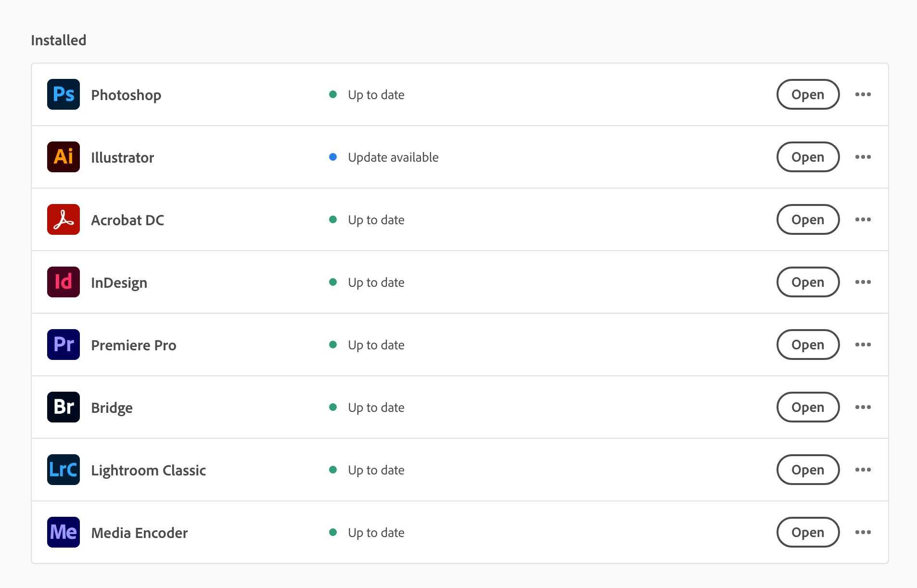
Task: Open more options for Premiere Pro
Action: point(863,345)
